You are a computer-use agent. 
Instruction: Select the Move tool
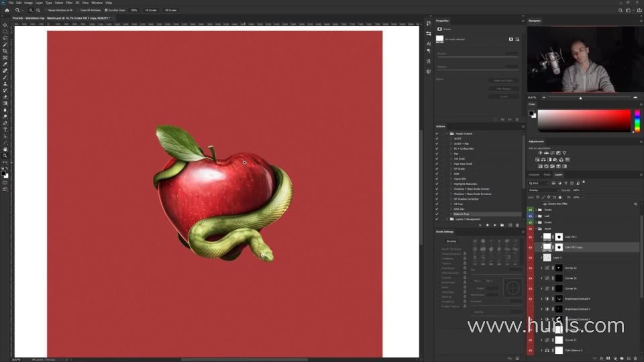click(x=5, y=25)
